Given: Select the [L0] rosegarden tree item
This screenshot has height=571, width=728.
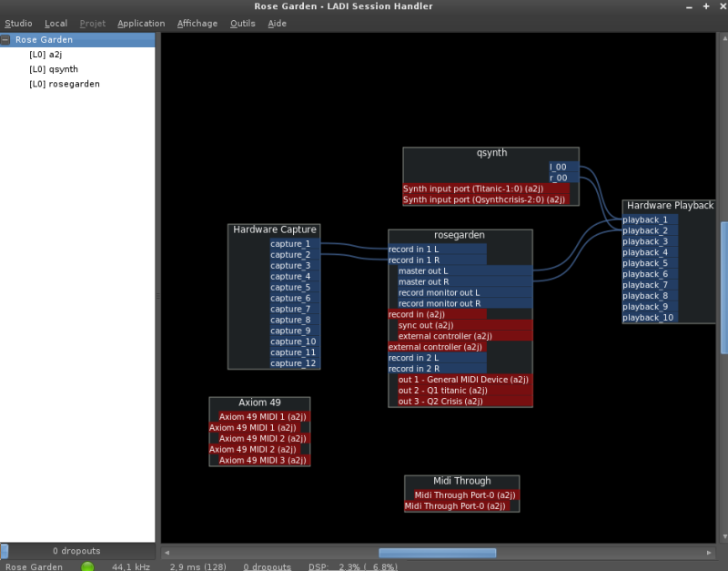Looking at the screenshot, I should tap(65, 84).
